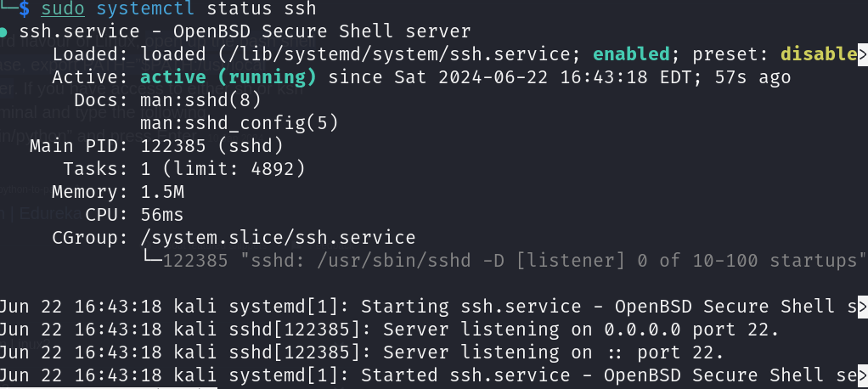Click the truncation marker on the Started ssh.service log line
The height and width of the screenshot is (389, 868).
tap(861, 375)
